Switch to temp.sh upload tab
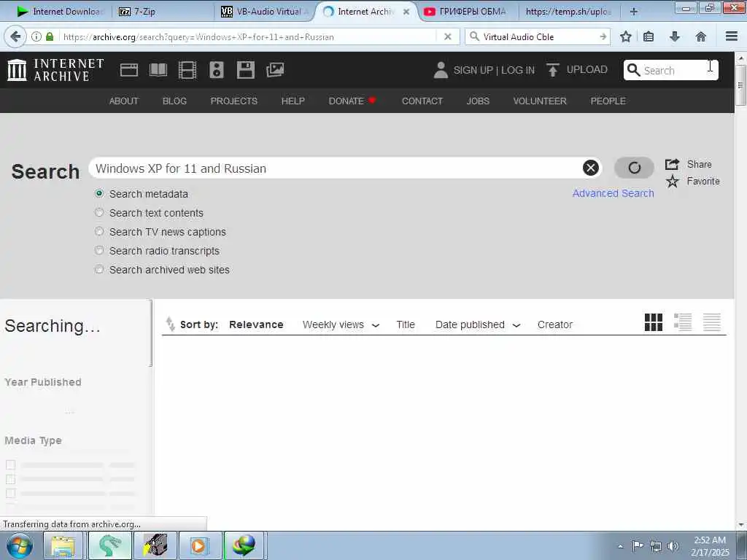 coord(568,12)
